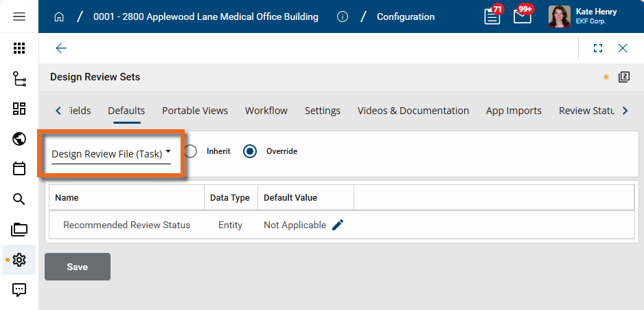This screenshot has width=644, height=310.
Task: Click the Save button
Action: 78,267
